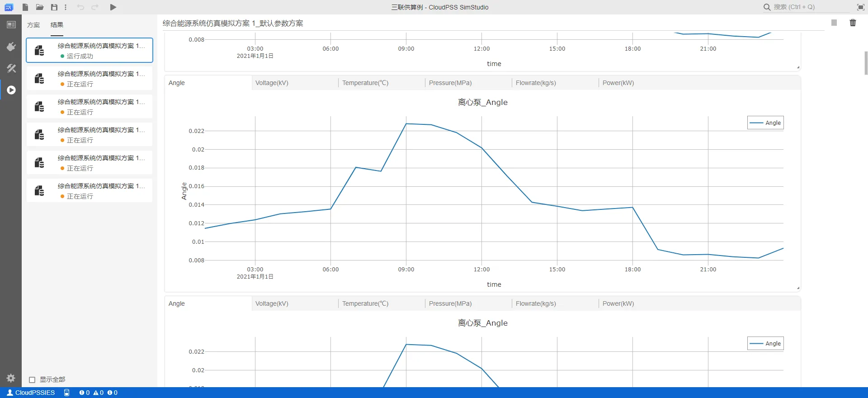
Task: Select Angle tab in middle chart
Action: coord(208,83)
